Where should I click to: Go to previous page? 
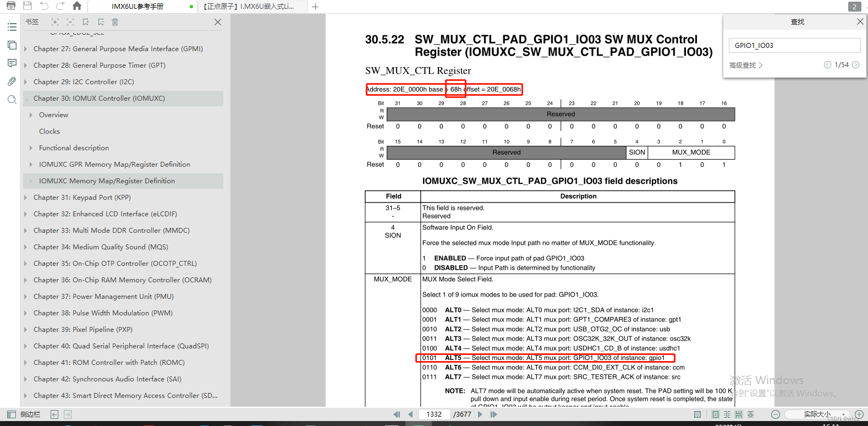[x=410, y=414]
